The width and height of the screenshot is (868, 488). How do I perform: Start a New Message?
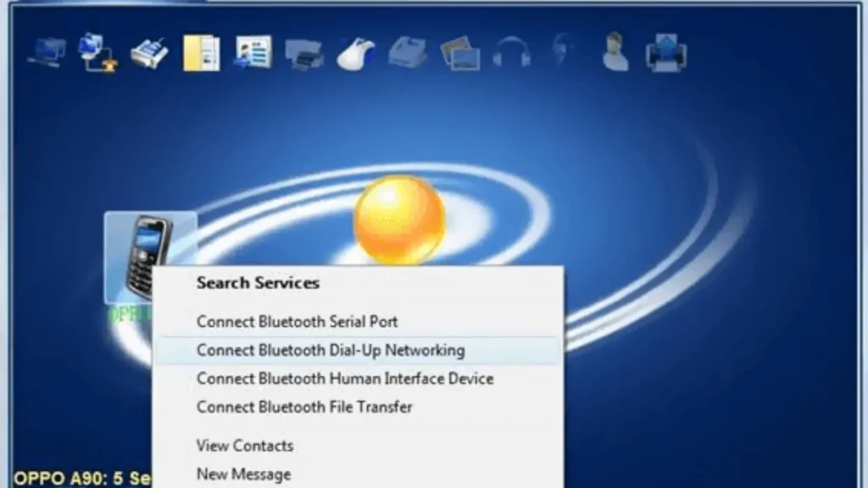242,474
